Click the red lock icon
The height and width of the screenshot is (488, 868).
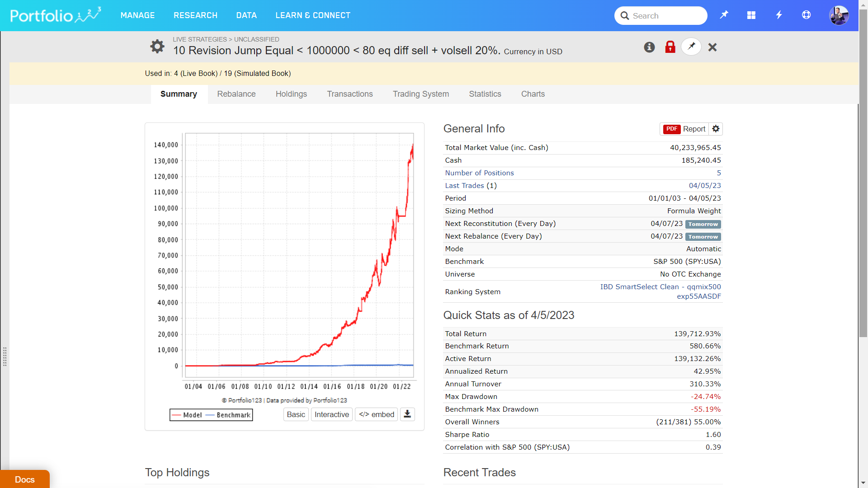670,47
